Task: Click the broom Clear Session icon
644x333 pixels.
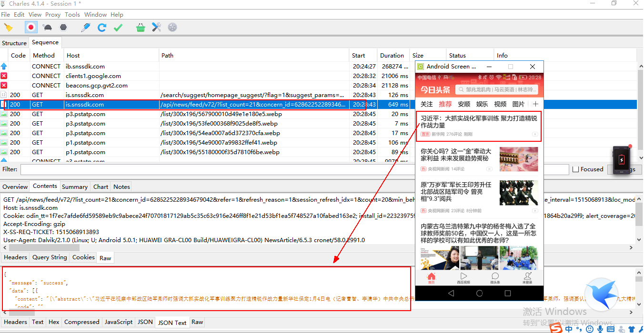Action: pyautogui.click(x=8, y=28)
